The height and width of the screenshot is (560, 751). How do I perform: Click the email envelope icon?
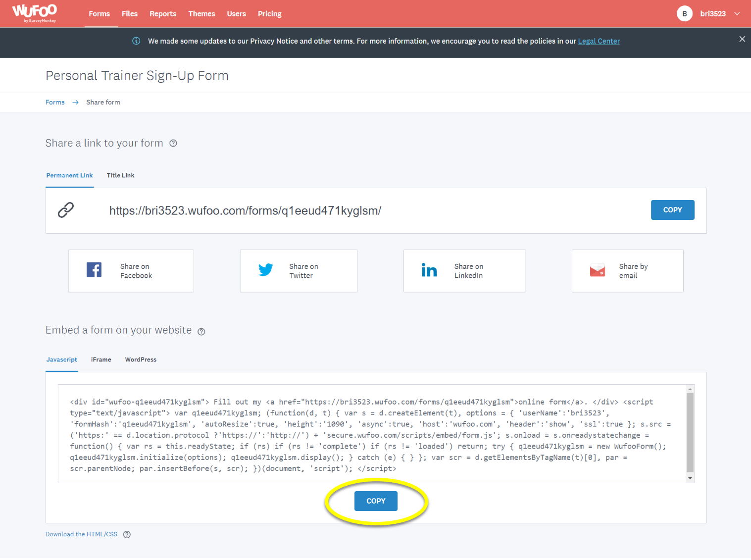(x=598, y=270)
